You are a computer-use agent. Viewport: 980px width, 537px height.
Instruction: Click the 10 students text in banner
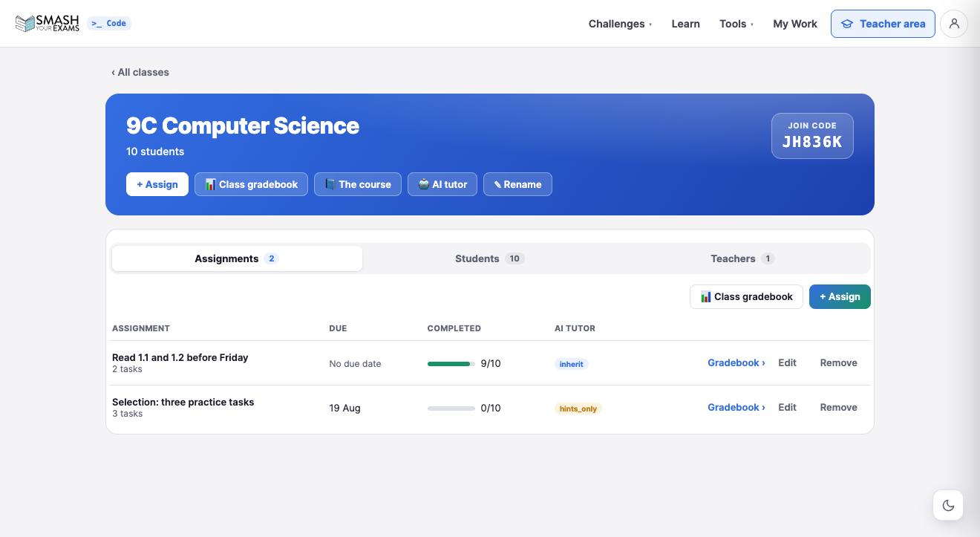[x=155, y=152]
